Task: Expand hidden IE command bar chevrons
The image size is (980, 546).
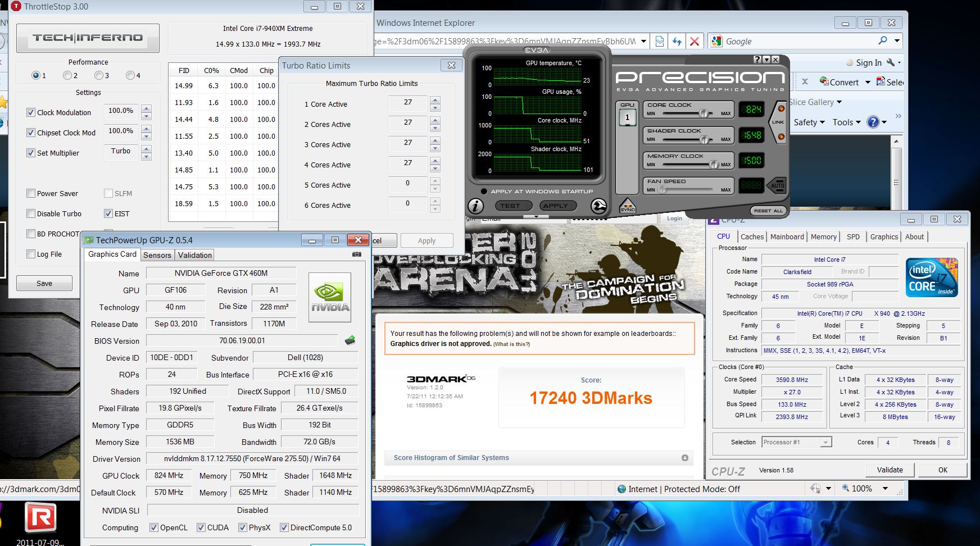Action: click(x=898, y=116)
